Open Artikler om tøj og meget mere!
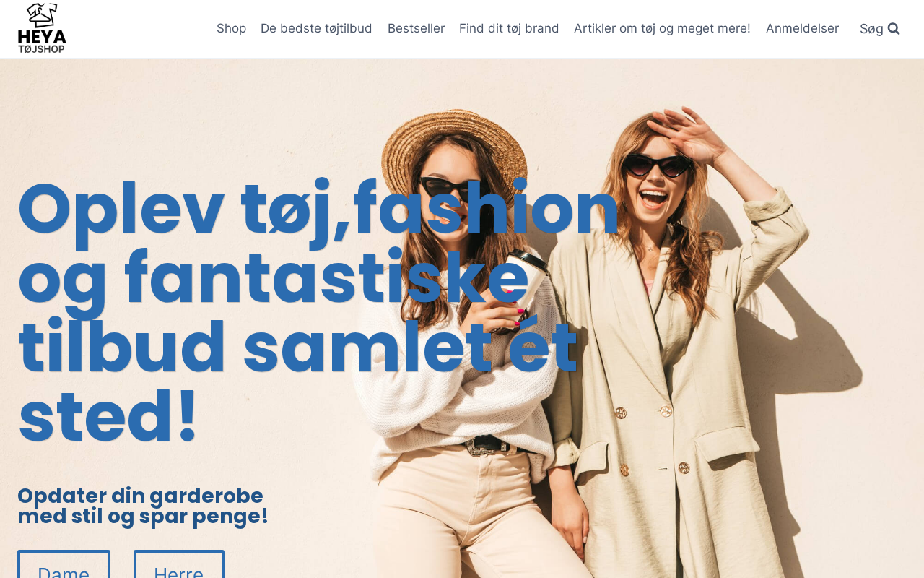 (662, 28)
